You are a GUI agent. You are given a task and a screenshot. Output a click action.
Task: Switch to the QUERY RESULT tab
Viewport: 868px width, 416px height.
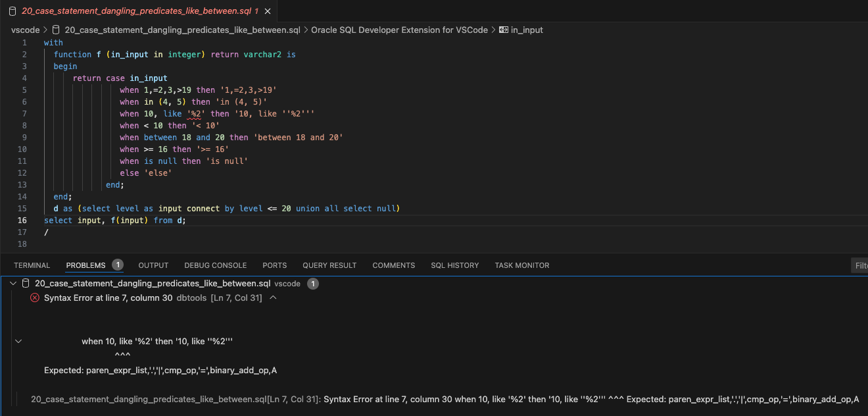329,265
